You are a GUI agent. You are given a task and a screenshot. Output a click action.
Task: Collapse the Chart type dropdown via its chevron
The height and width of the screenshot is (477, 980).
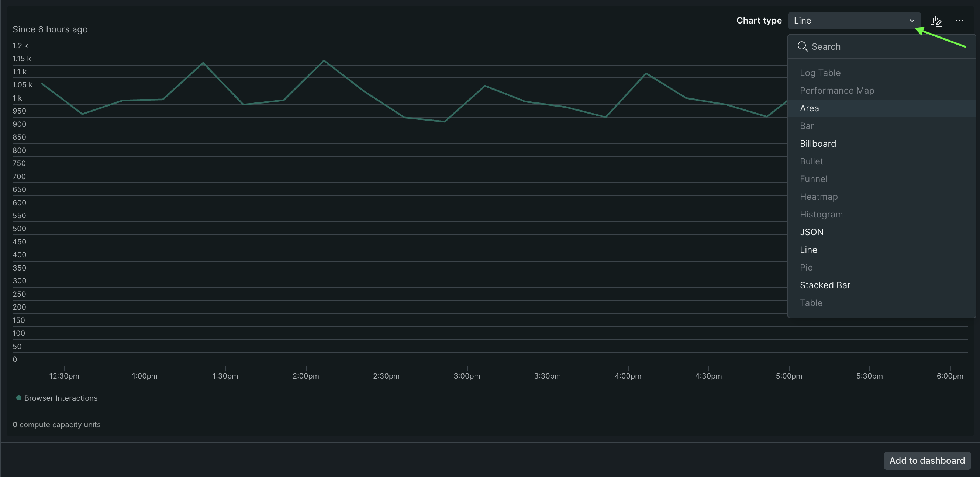point(911,21)
